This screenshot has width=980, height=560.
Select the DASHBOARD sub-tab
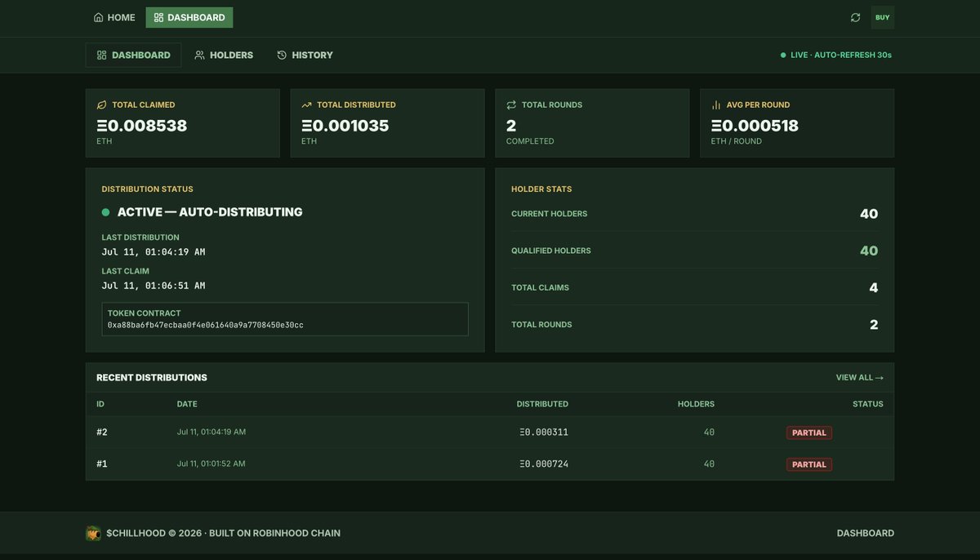pyautogui.click(x=133, y=55)
